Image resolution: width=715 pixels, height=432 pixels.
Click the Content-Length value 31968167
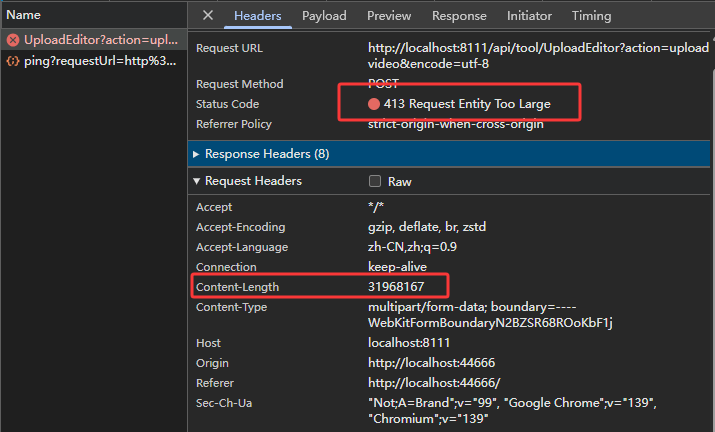[396, 287]
